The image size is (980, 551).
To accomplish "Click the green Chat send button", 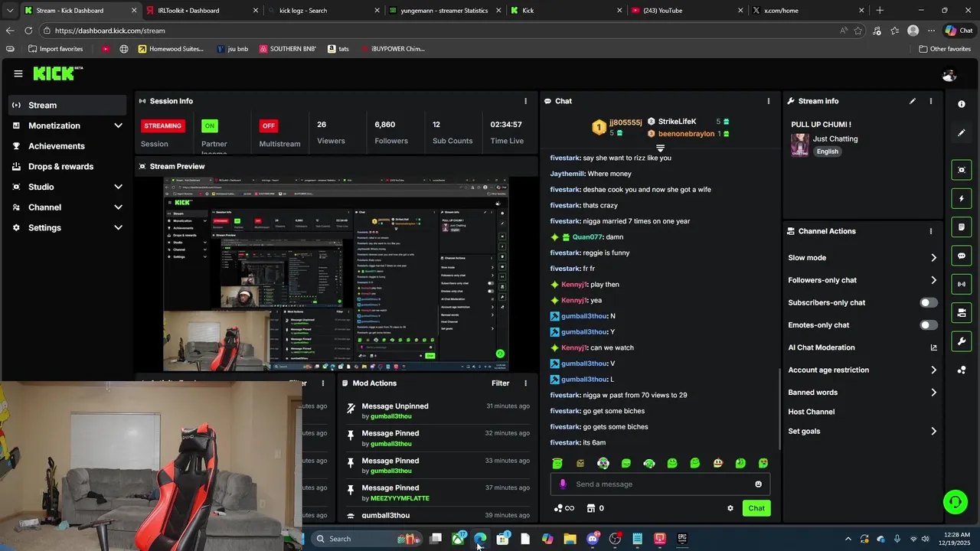I will click(756, 508).
